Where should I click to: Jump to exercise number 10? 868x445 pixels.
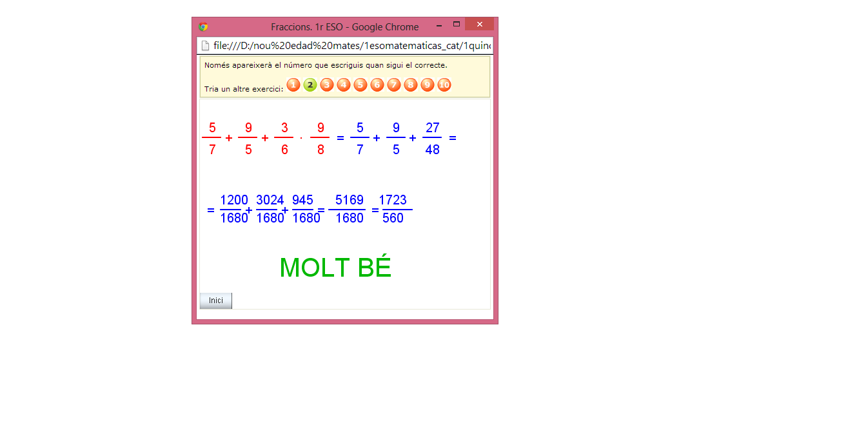444,85
